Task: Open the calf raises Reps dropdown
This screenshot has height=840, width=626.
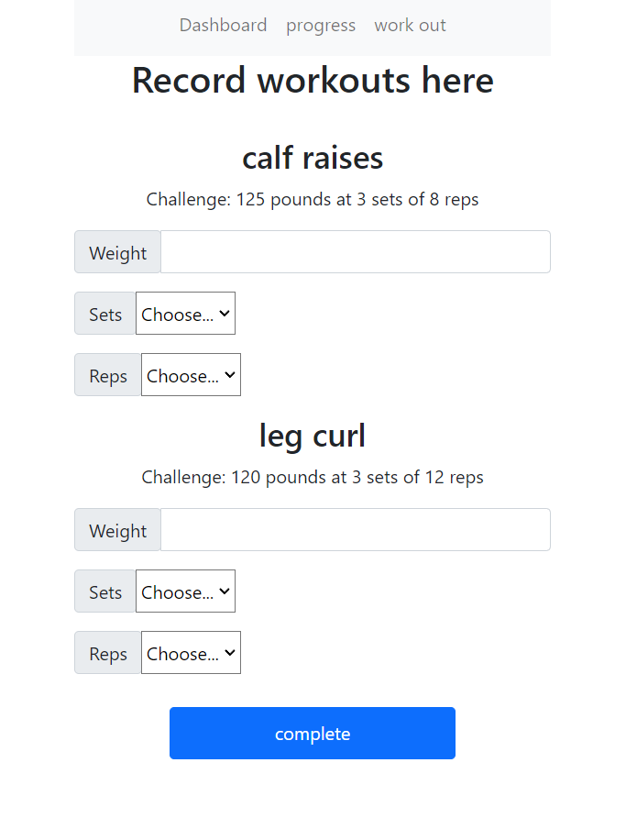Action: coord(191,375)
